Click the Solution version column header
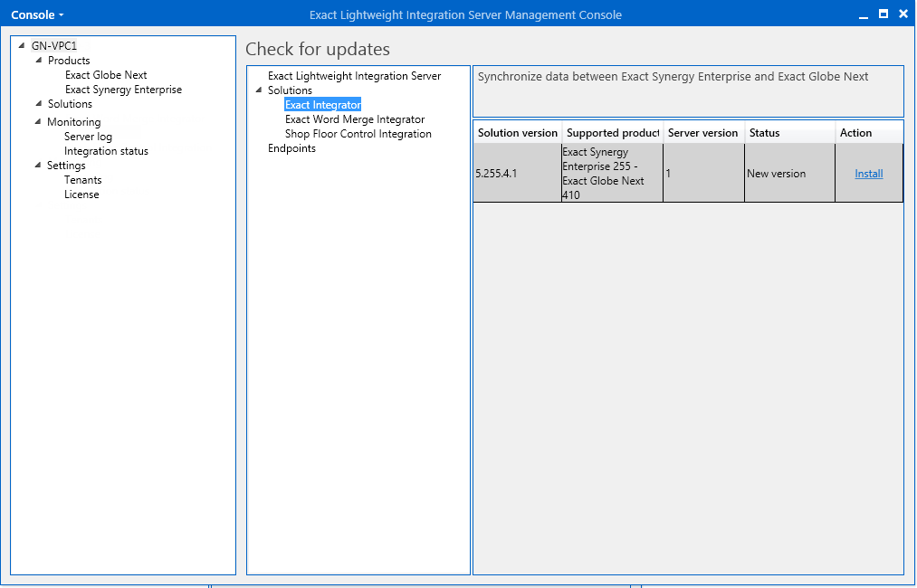Viewport: 917px width, 588px height. pyautogui.click(x=518, y=133)
